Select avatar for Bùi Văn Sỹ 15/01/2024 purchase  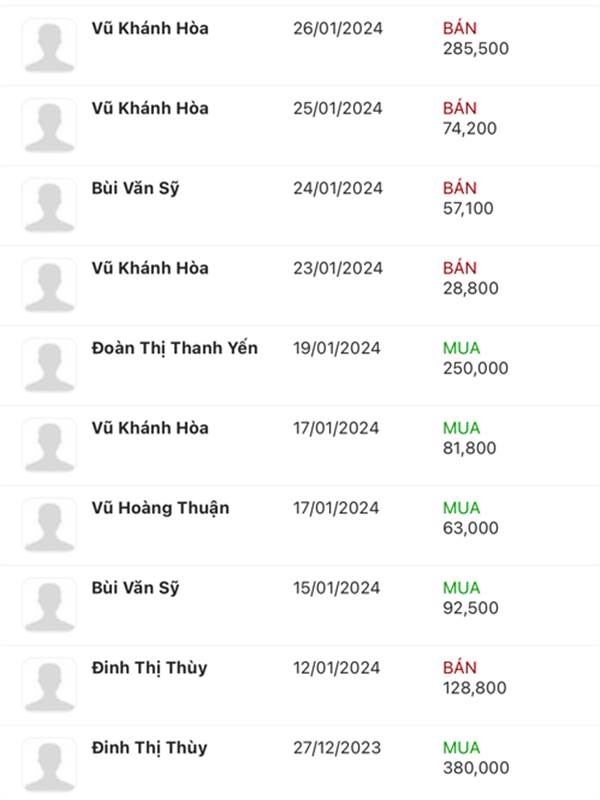(x=49, y=605)
